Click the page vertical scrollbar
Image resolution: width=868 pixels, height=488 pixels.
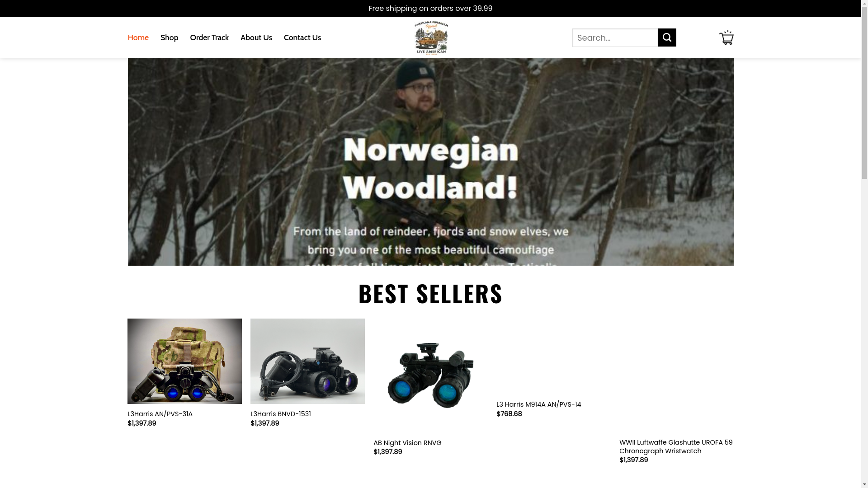(864, 244)
